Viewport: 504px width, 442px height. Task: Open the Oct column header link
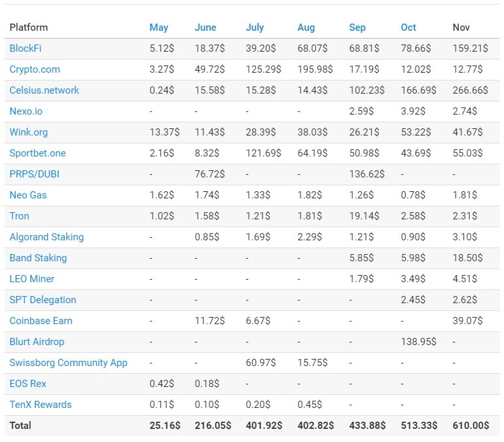tap(408, 28)
